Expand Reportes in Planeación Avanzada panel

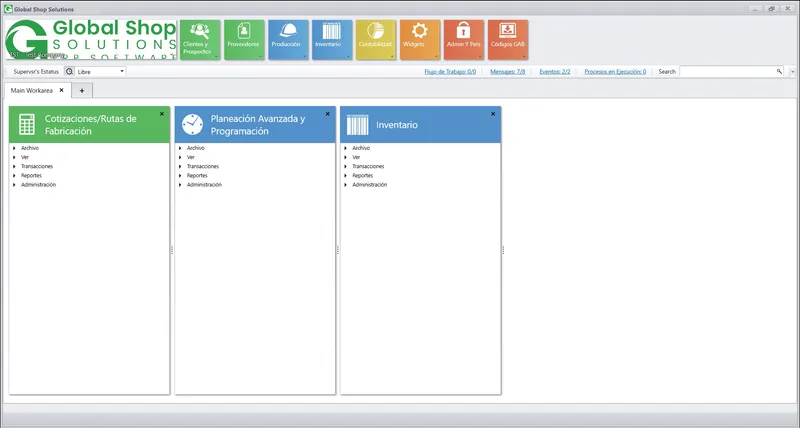pyautogui.click(x=180, y=175)
